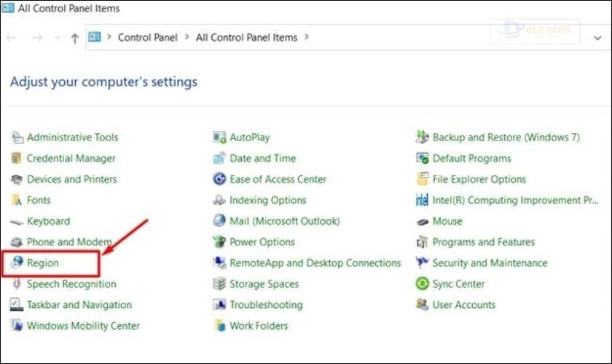Open the Storage Spaces icon
This screenshot has width=612, height=364.
pos(219,284)
